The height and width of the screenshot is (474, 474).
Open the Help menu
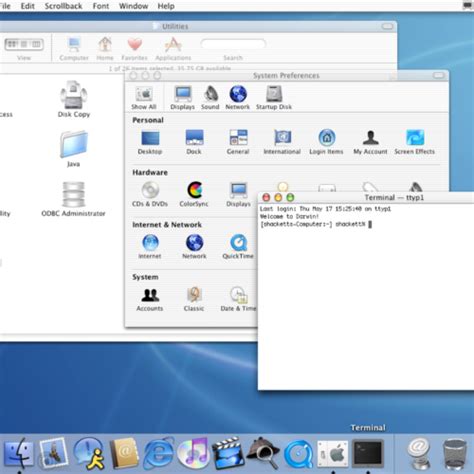[x=166, y=6]
